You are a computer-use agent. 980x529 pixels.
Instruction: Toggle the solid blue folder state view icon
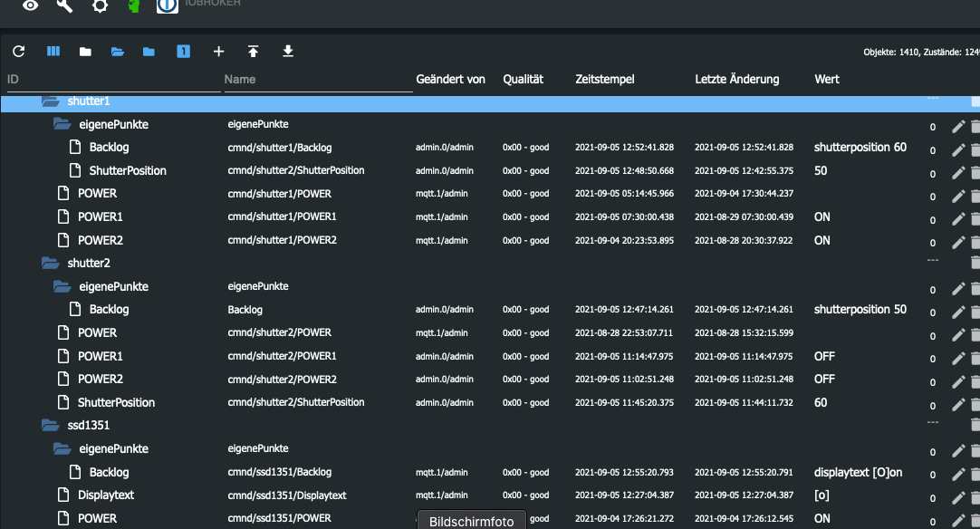149,52
